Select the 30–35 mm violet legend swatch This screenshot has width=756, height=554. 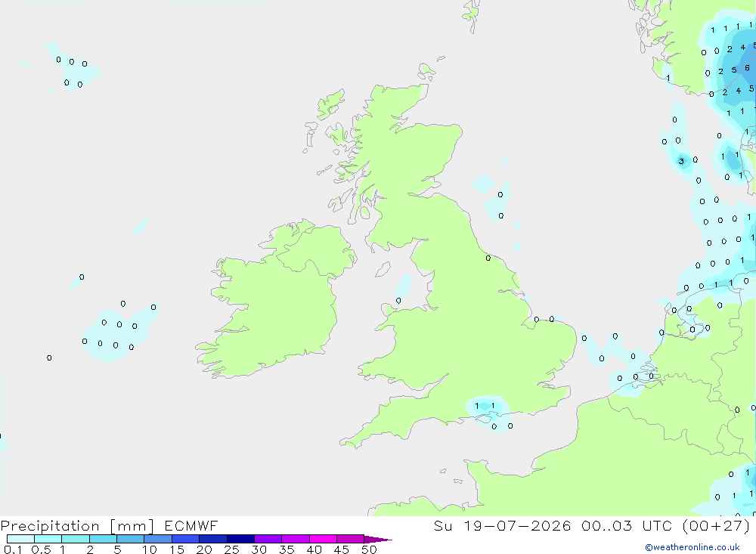tap(268, 539)
